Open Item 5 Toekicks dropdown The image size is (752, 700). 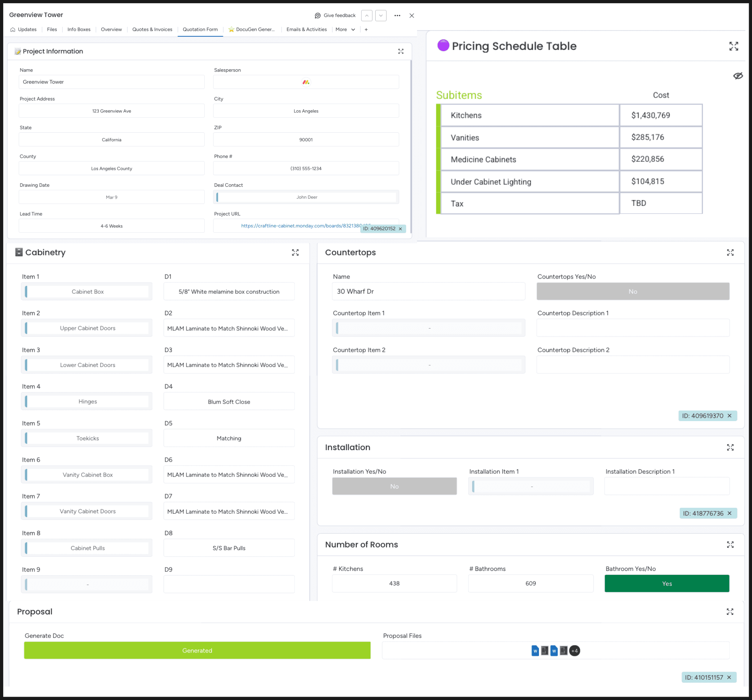click(87, 438)
